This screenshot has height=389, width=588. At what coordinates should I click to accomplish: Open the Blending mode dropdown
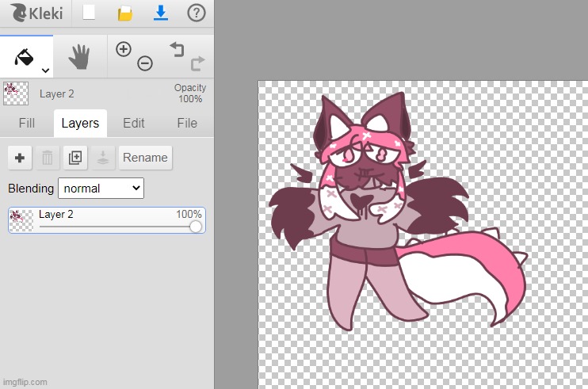point(101,188)
